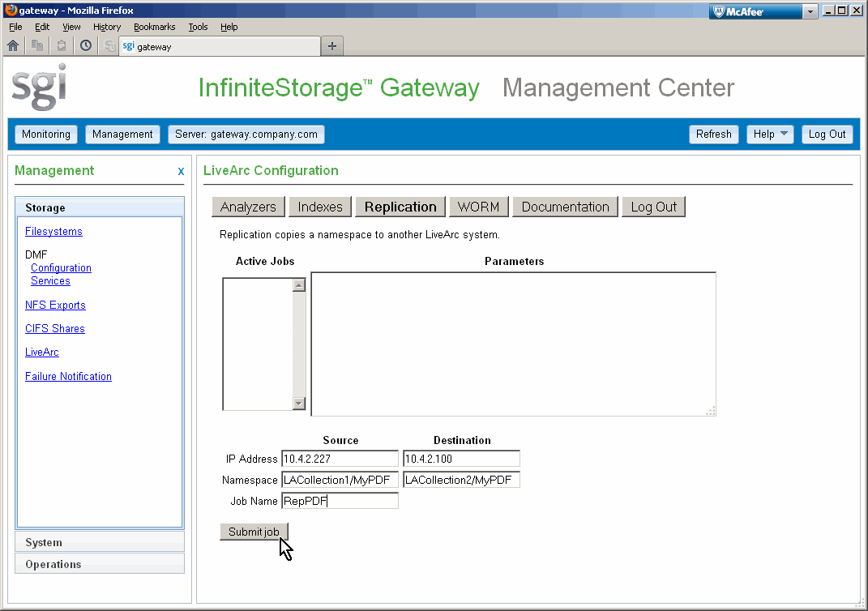This screenshot has height=611, width=868.
Task: Click inside the Active Jobs list box
Action: [x=258, y=344]
